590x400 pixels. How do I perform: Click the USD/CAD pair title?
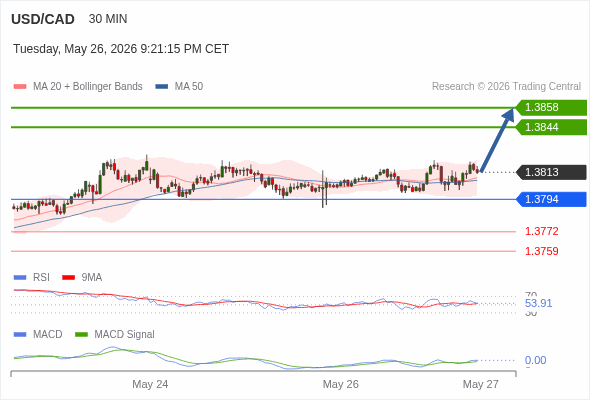(x=43, y=19)
